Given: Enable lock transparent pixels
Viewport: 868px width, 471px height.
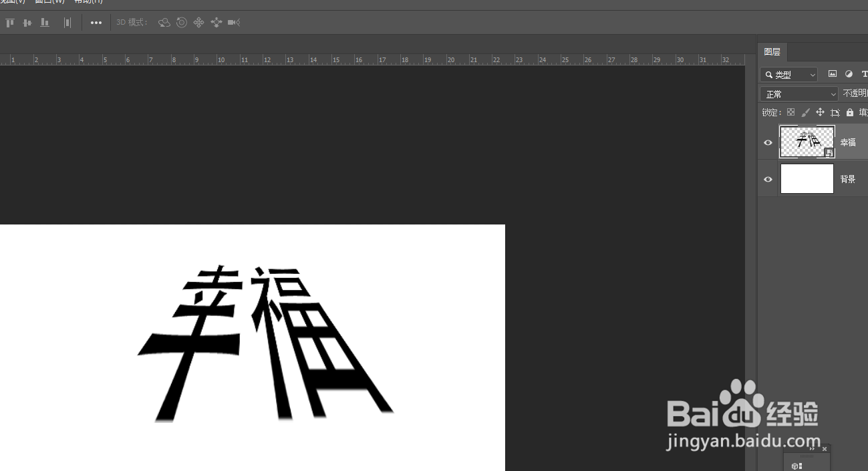Looking at the screenshot, I should coord(791,112).
